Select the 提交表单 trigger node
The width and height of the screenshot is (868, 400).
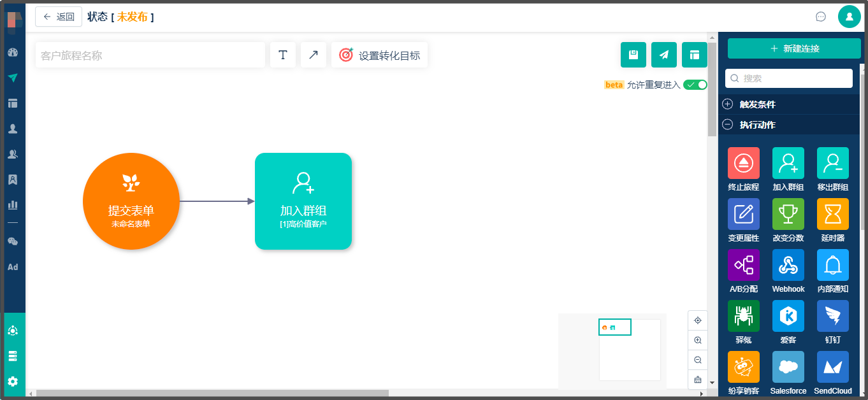(131, 201)
